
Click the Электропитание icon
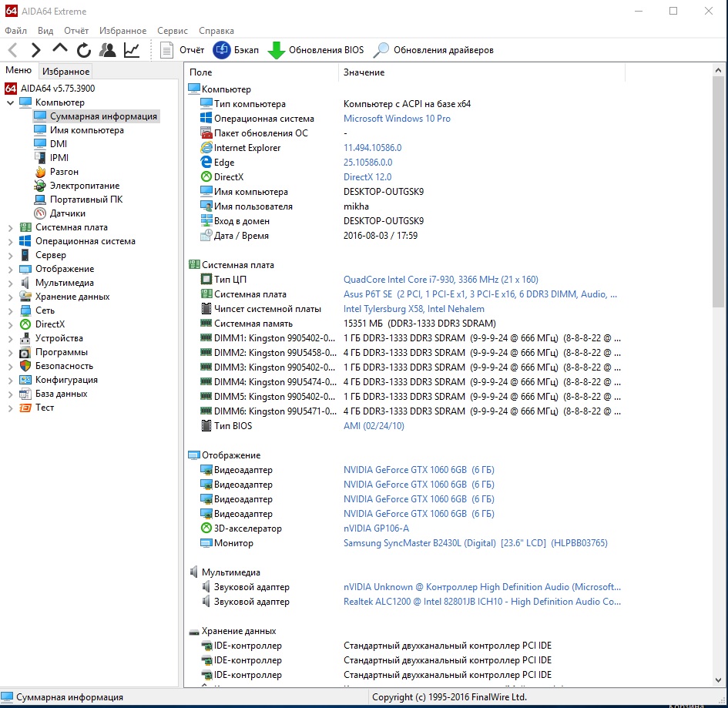tap(40, 186)
